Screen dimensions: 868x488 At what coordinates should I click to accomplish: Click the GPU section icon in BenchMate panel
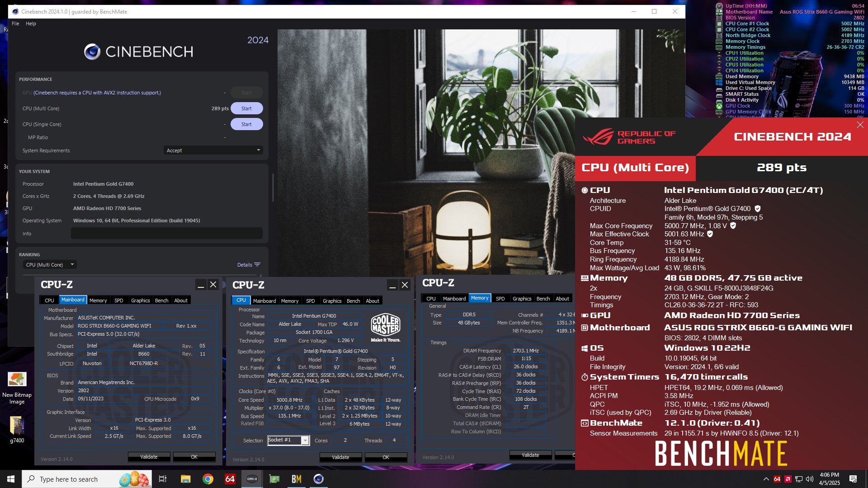click(585, 315)
